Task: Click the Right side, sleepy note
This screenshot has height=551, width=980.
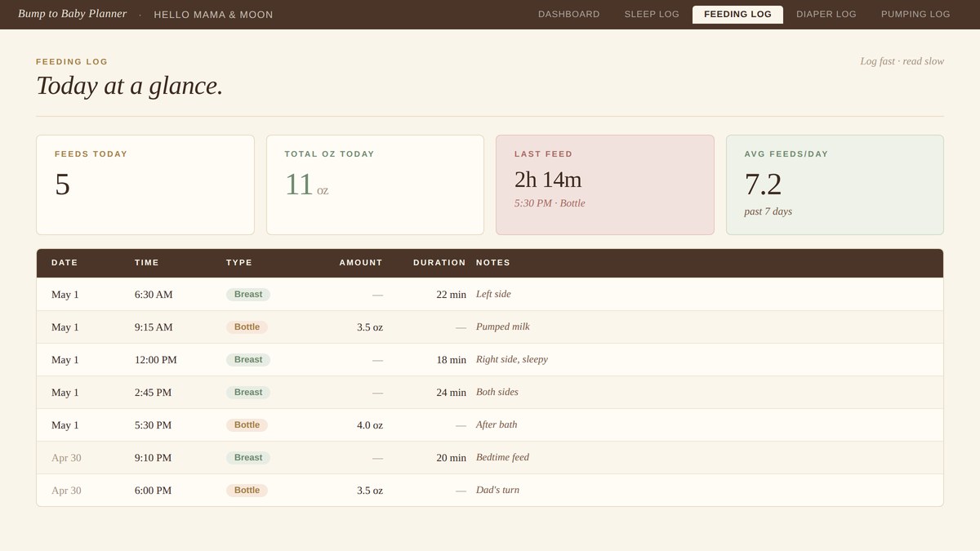Action: (x=512, y=359)
